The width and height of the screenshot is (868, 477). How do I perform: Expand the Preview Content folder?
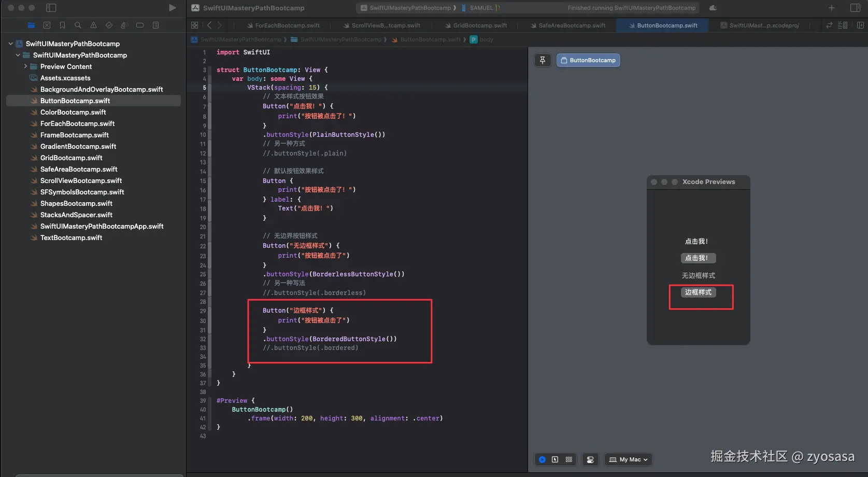[25, 66]
